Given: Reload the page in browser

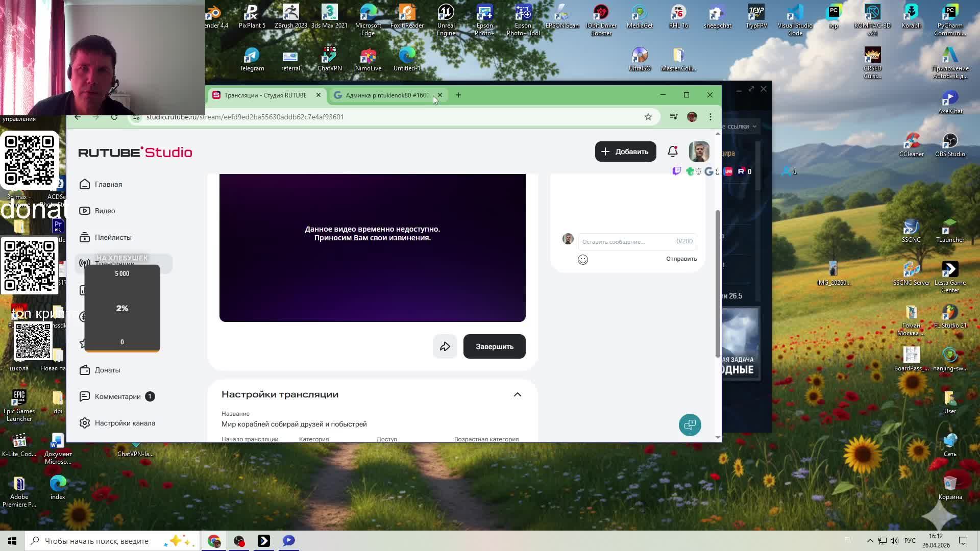Looking at the screenshot, I should 114,117.
